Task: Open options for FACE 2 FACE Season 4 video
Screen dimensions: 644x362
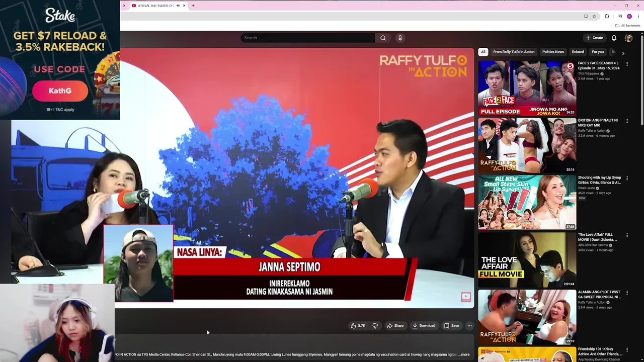Action: [627, 64]
